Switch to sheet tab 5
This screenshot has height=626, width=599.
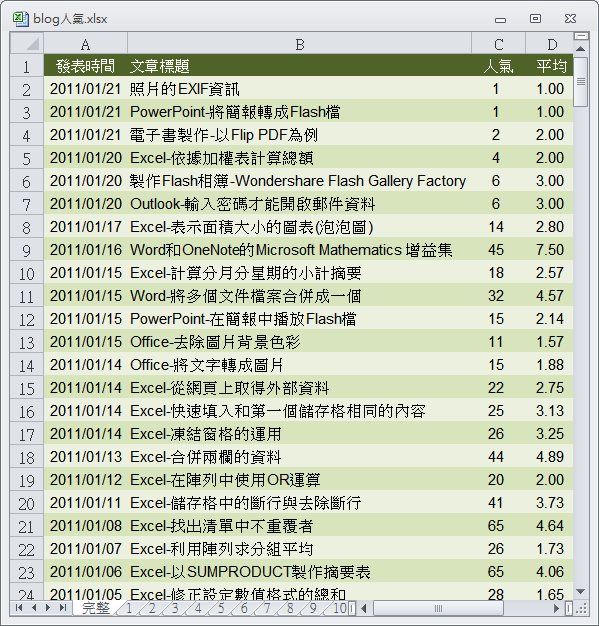221,608
